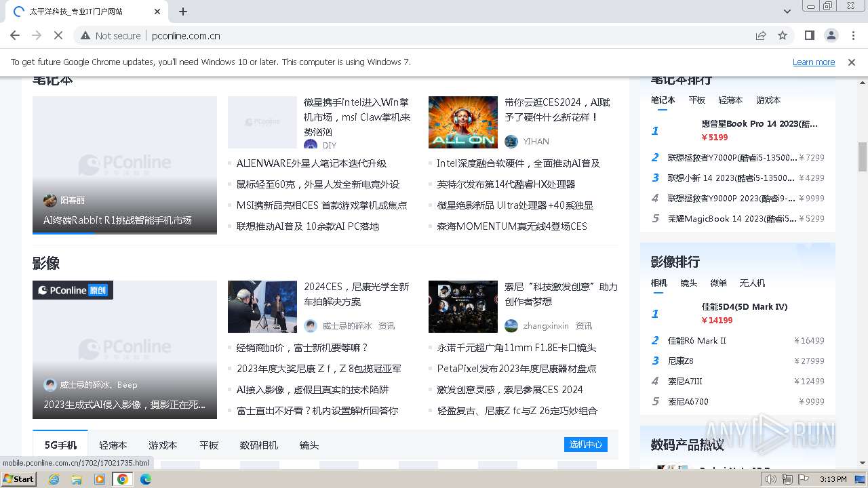The height and width of the screenshot is (488, 868).
Task: Click the page vertical scrollbar thumb
Action: (862, 157)
